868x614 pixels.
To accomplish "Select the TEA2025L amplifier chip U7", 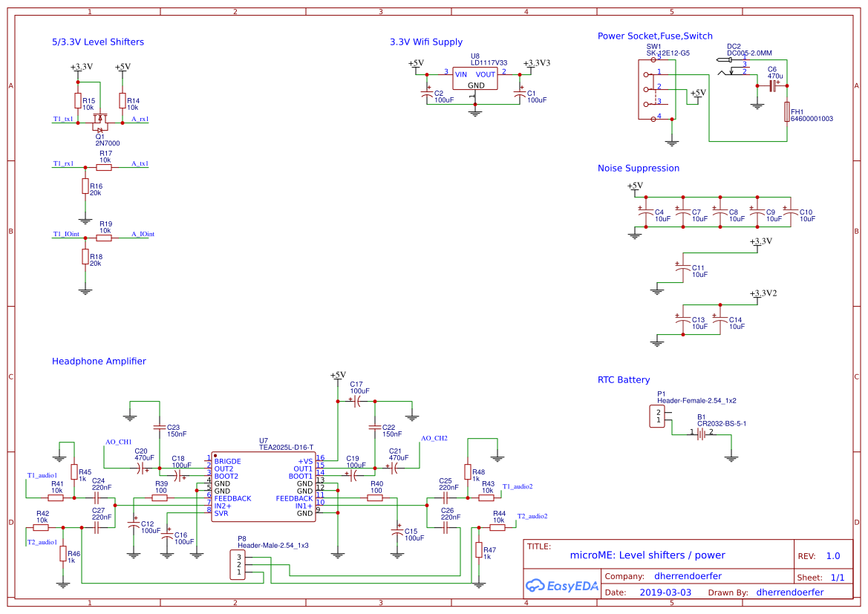I will pos(263,488).
